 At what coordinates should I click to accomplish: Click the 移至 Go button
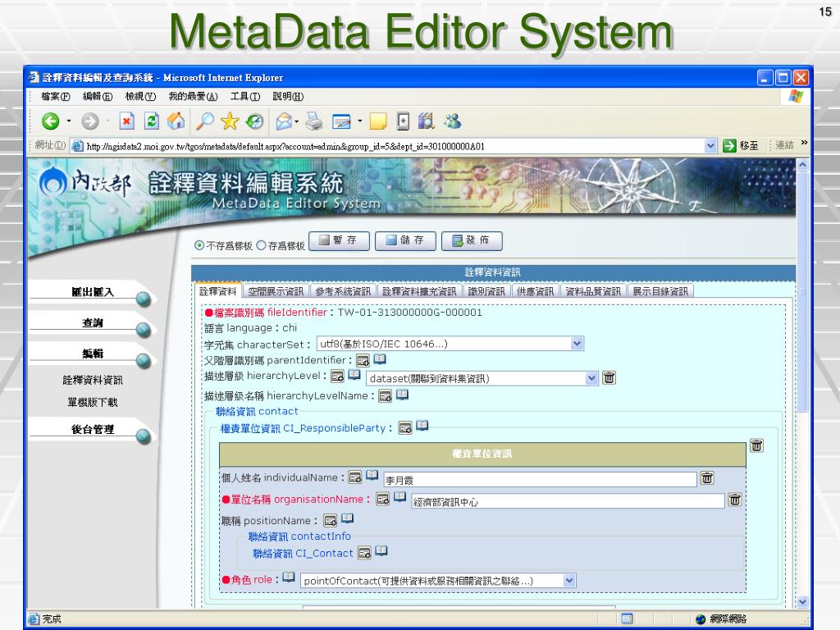coord(741,146)
